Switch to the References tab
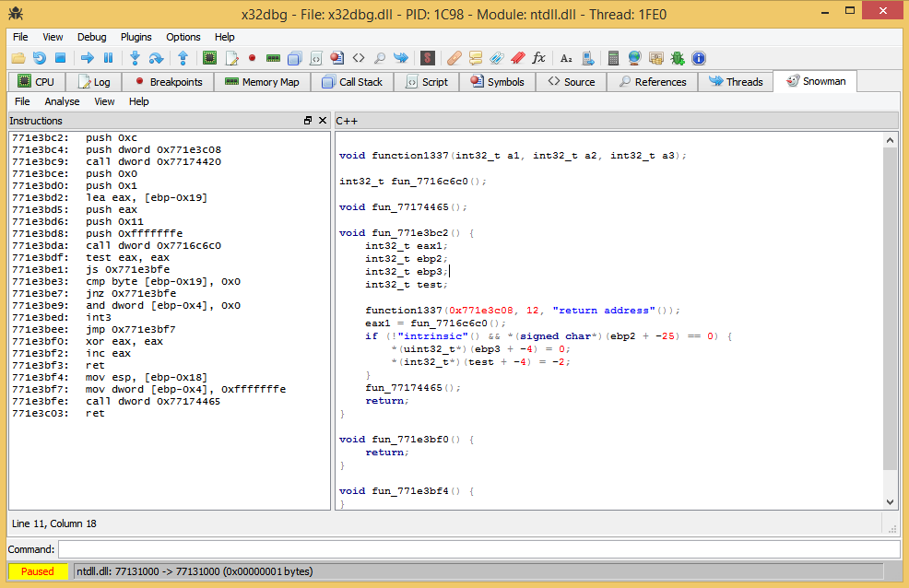This screenshot has width=909, height=588. point(653,82)
